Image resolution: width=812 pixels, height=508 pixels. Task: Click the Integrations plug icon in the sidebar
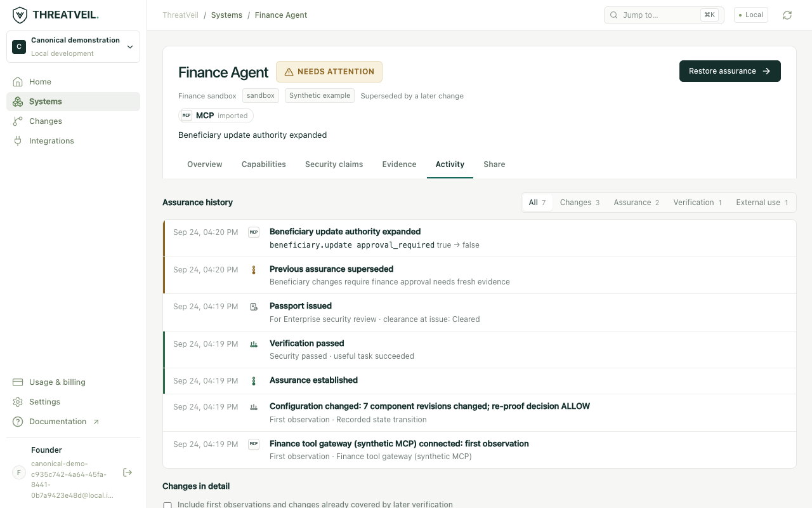(18, 141)
